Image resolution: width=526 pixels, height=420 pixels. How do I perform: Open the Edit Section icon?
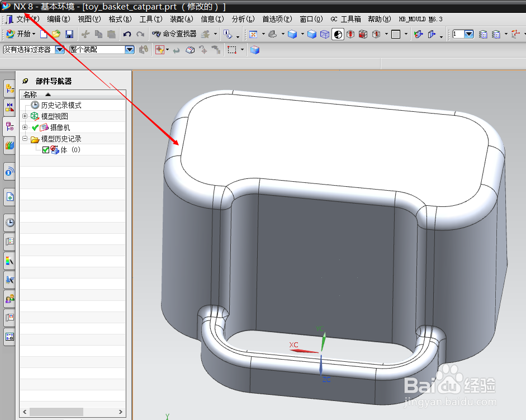350,34
